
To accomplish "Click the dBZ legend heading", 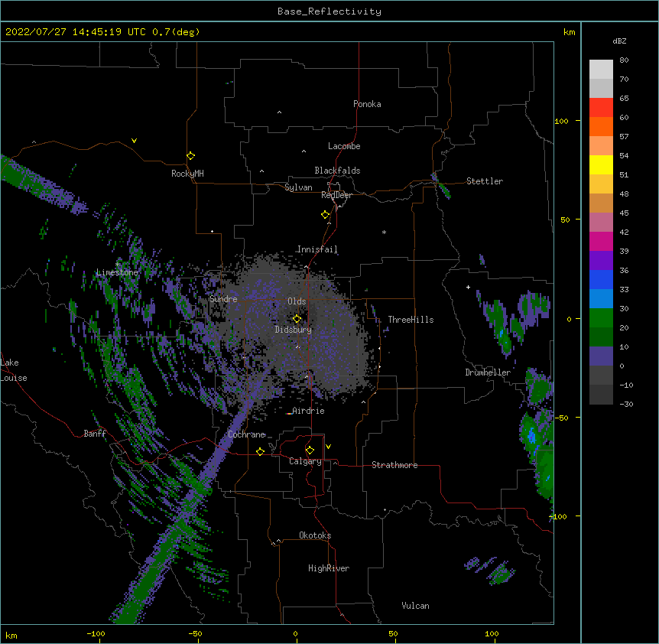I will 619,41.
